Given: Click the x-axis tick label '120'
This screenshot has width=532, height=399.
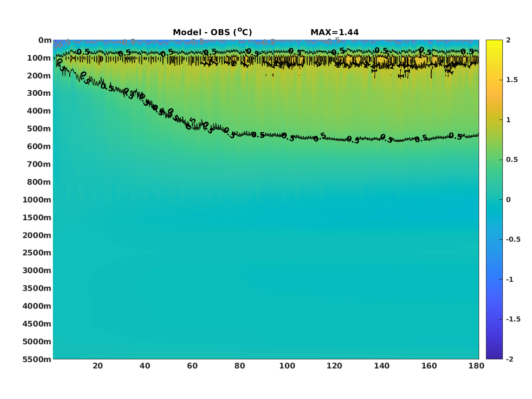Looking at the screenshot, I should click(335, 366).
